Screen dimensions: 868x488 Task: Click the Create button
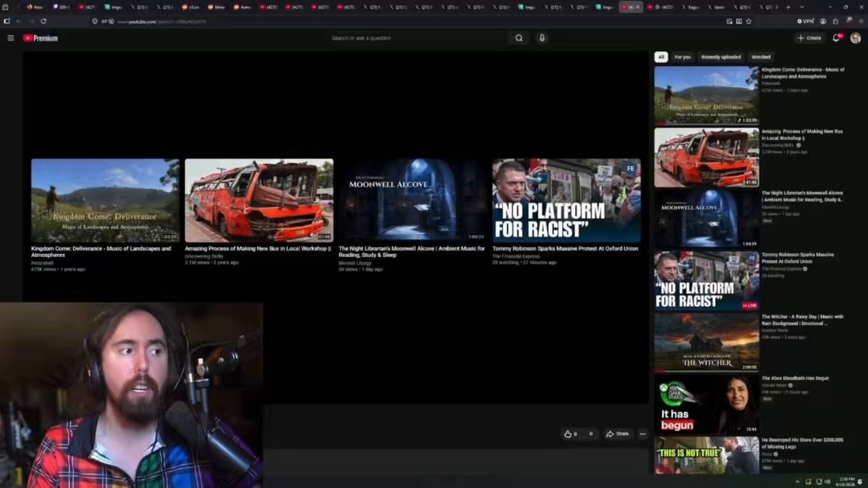point(810,38)
